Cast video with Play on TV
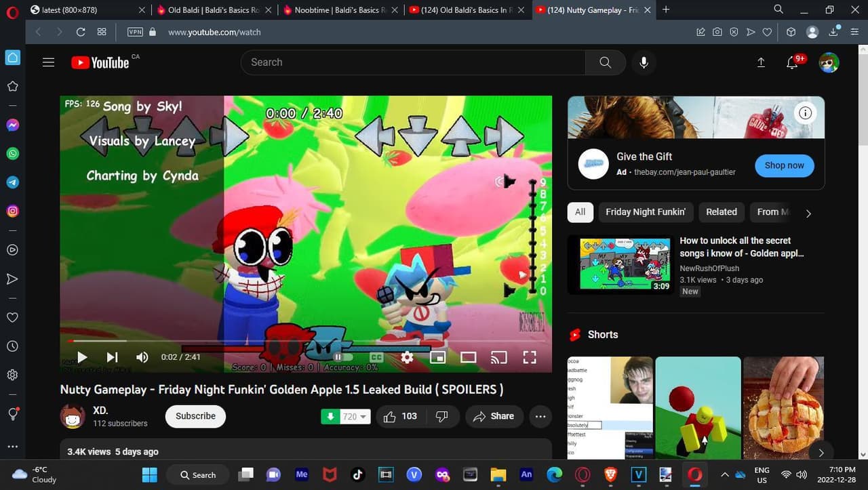868x490 pixels. coord(498,357)
